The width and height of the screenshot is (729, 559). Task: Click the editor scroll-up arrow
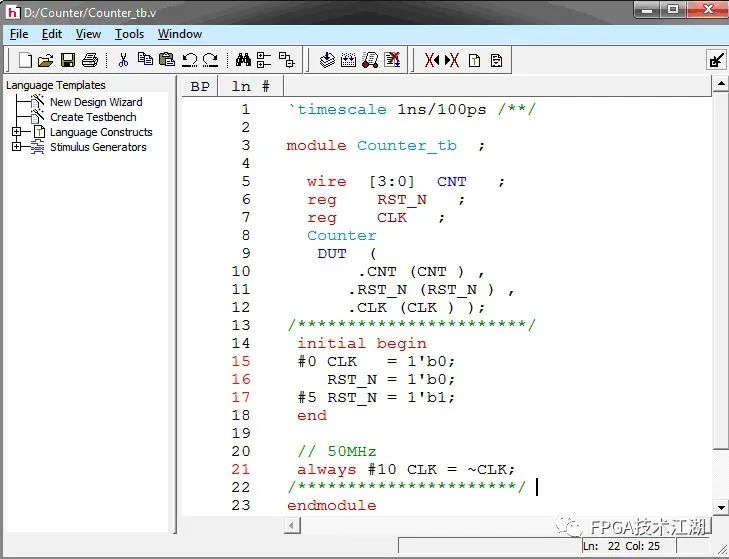721,84
